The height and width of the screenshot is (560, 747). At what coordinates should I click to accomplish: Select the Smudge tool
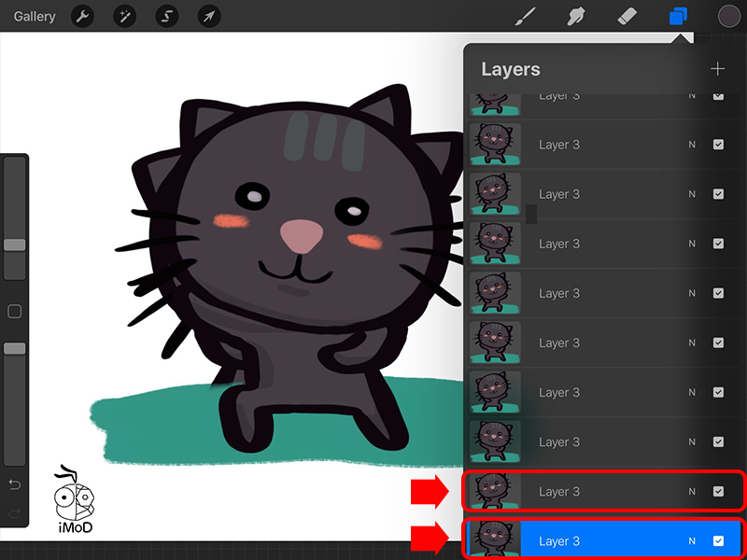(576, 17)
